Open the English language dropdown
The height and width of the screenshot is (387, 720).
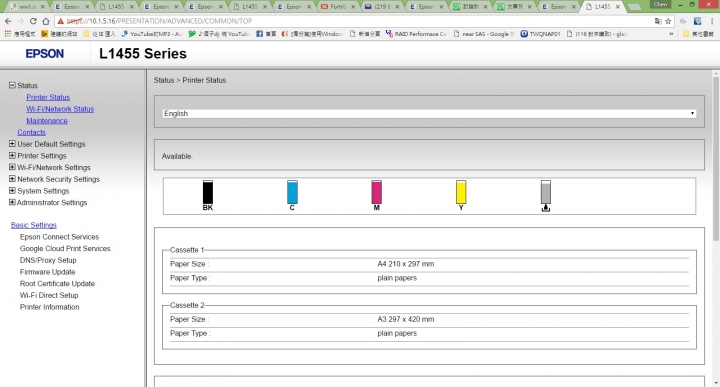coord(429,113)
